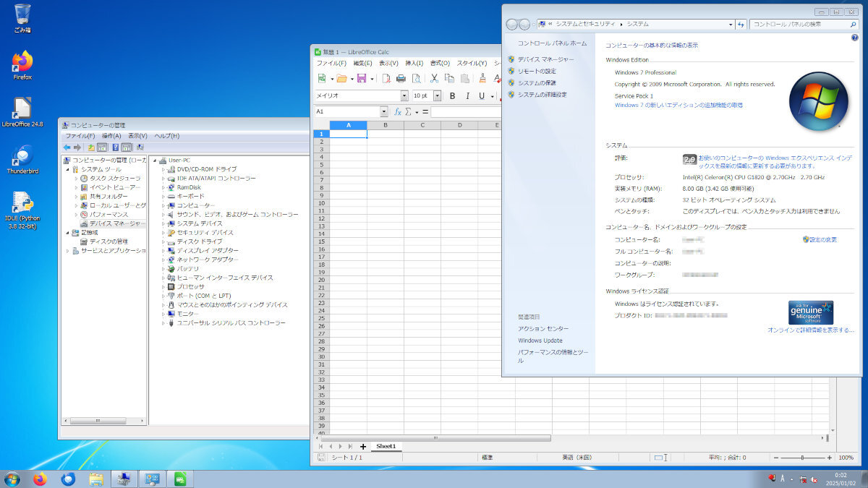The image size is (868, 488).
Task: Toggle Bold formatting in Calc
Action: point(453,95)
